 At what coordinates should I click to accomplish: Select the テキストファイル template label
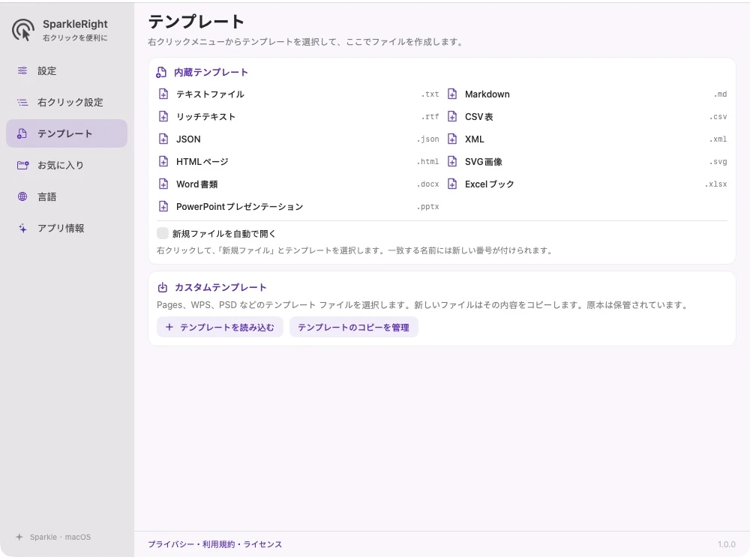(210, 94)
